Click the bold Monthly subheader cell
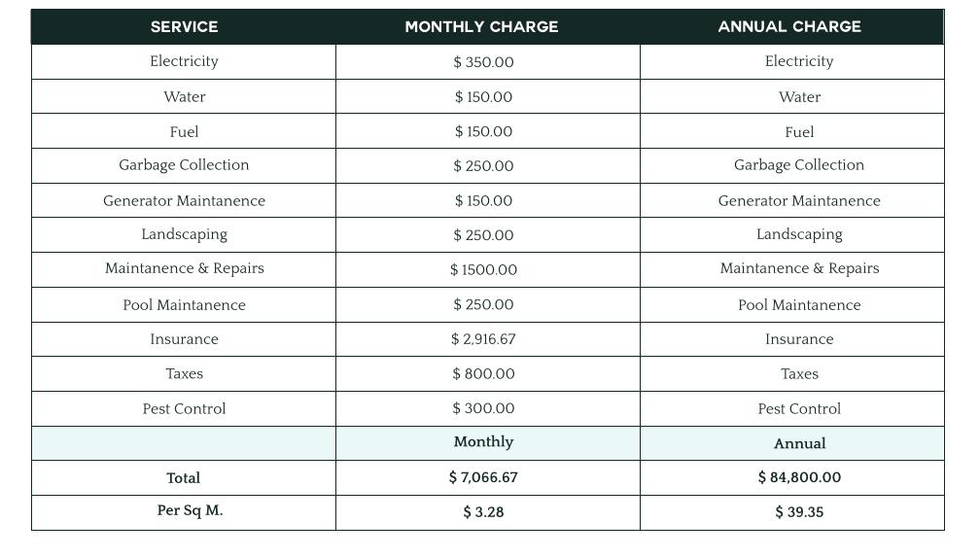Viewport: 980px width, 557px height. click(x=483, y=442)
